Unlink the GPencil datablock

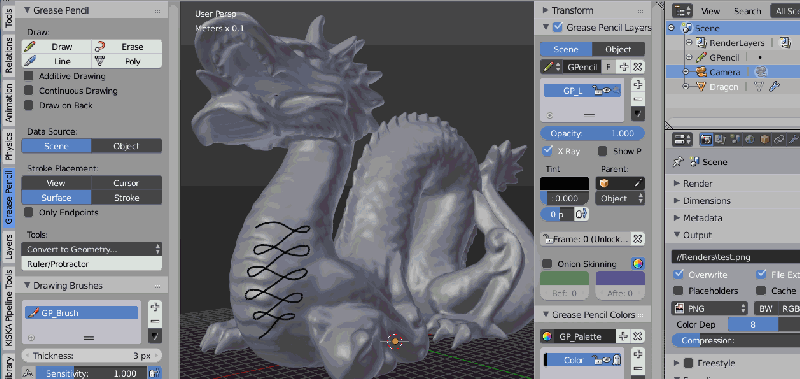pyautogui.click(x=638, y=67)
